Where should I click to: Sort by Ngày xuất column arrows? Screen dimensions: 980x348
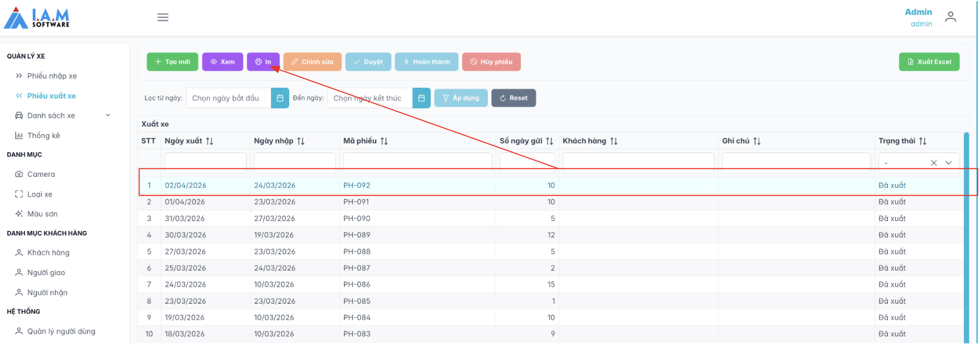pos(210,141)
